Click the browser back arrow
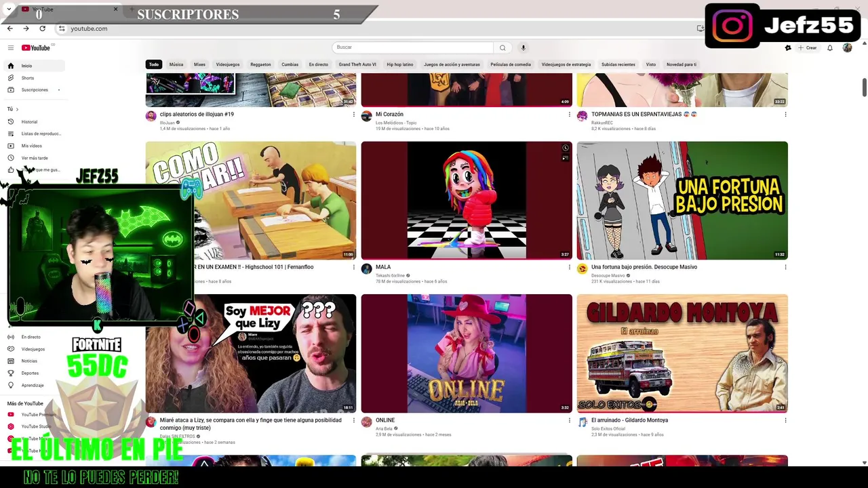Screen dimensions: 868x488 [x=10, y=28]
